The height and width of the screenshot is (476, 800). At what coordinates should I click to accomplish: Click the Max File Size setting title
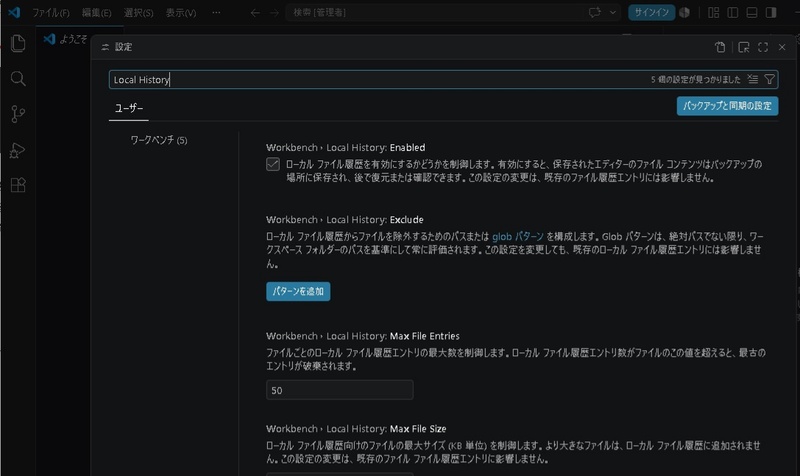click(x=356, y=429)
